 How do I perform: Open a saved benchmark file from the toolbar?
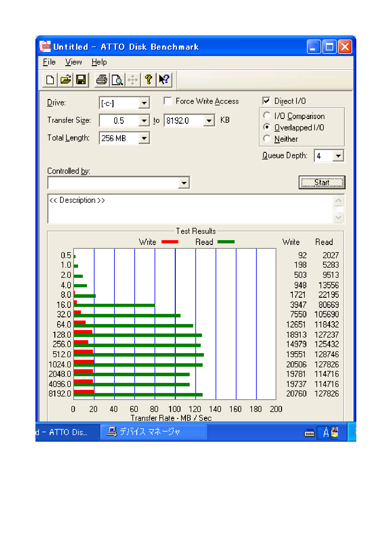coord(65,80)
